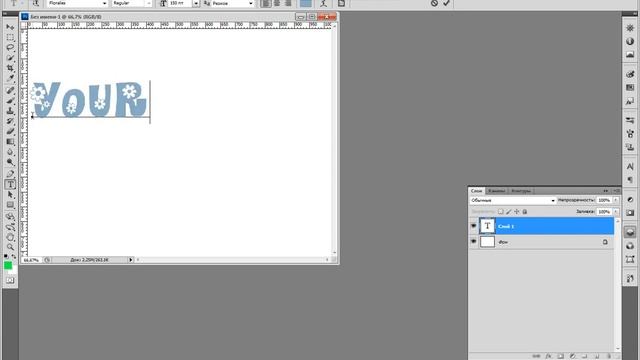Switch to Paths tab

tap(521, 191)
